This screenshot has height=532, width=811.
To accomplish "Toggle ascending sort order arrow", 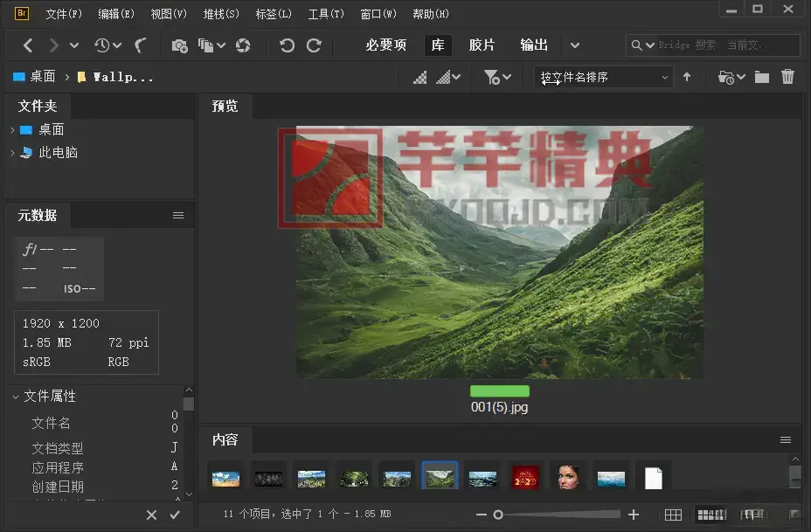I will pyautogui.click(x=687, y=77).
